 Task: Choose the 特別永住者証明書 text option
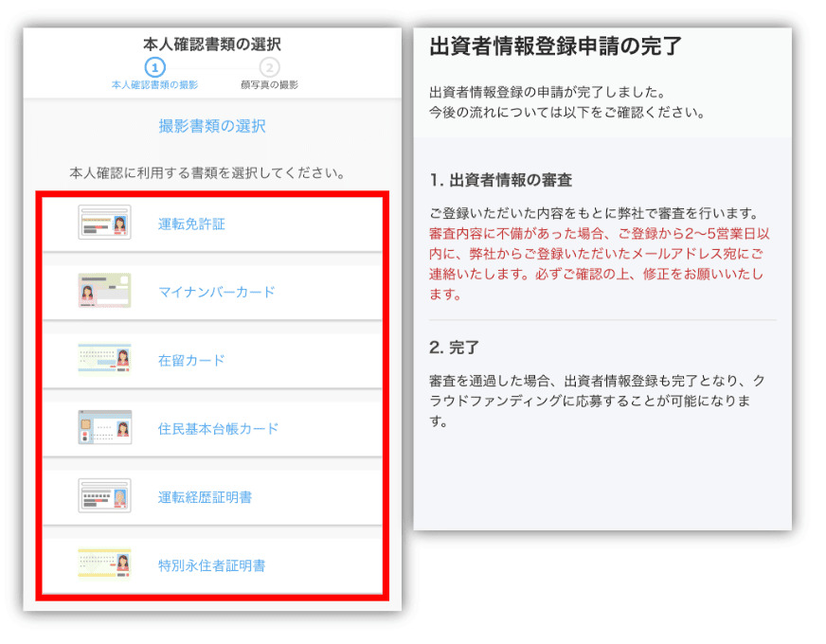(211, 565)
